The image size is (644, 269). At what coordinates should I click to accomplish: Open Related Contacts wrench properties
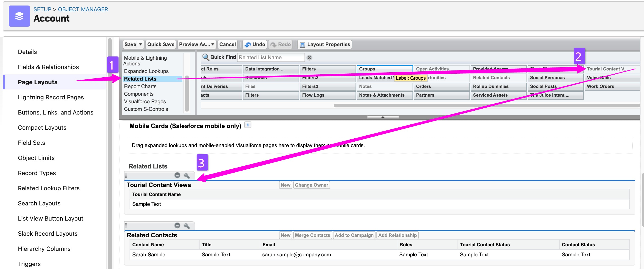pyautogui.click(x=187, y=226)
